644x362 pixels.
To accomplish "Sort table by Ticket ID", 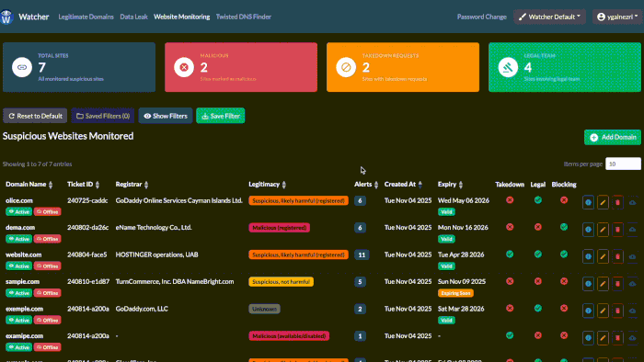I will pos(84,185).
